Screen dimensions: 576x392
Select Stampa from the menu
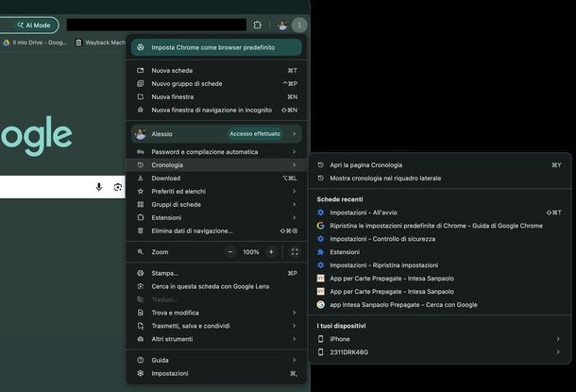(x=216, y=273)
